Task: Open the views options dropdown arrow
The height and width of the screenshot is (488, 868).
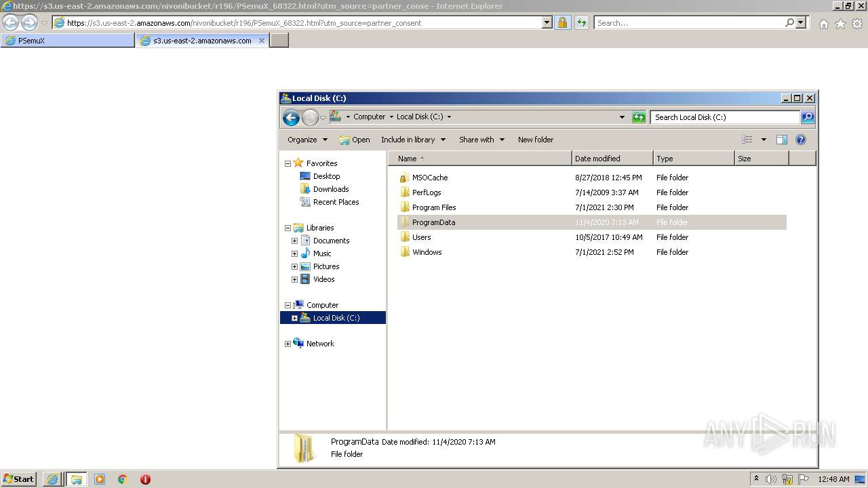Action: [x=764, y=140]
